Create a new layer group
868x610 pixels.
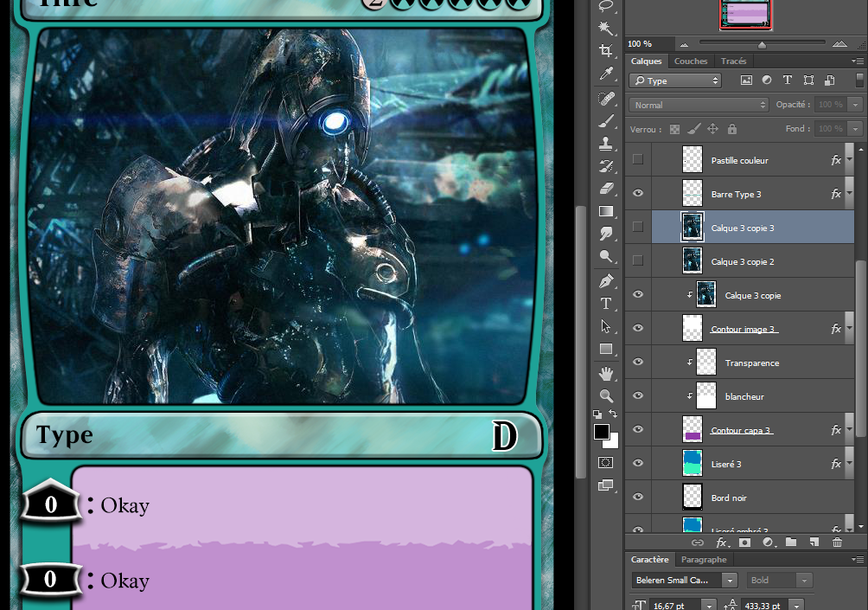point(790,543)
